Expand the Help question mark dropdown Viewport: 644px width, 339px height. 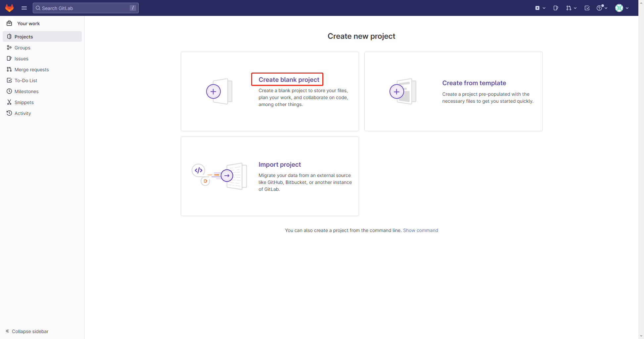coord(602,8)
